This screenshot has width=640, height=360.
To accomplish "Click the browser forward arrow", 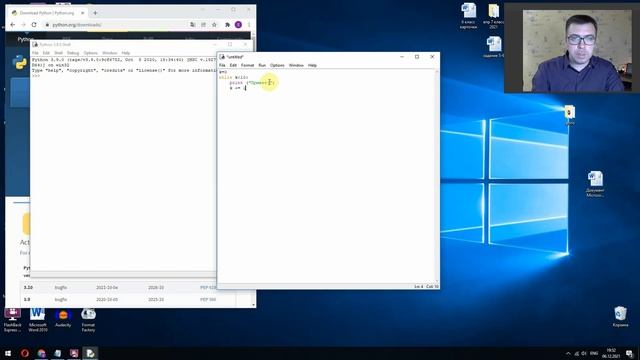I will [x=23, y=25].
